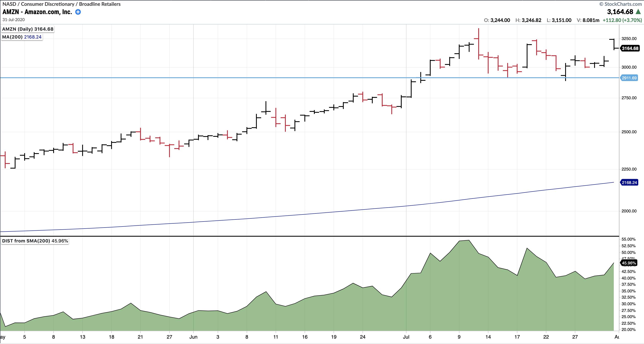The height and width of the screenshot is (344, 644).
Task: Click the black 3164.68 last-price tag on the axis
Action: 630,48
